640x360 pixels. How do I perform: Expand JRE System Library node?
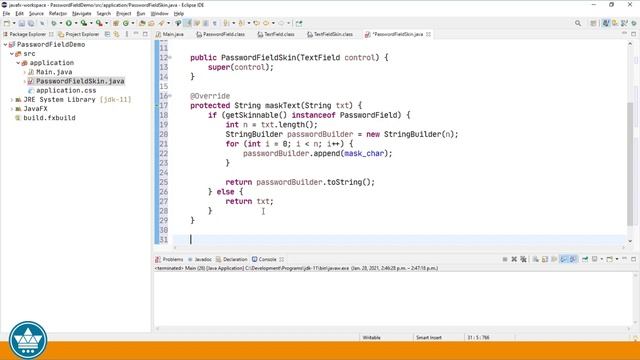tap(12, 100)
